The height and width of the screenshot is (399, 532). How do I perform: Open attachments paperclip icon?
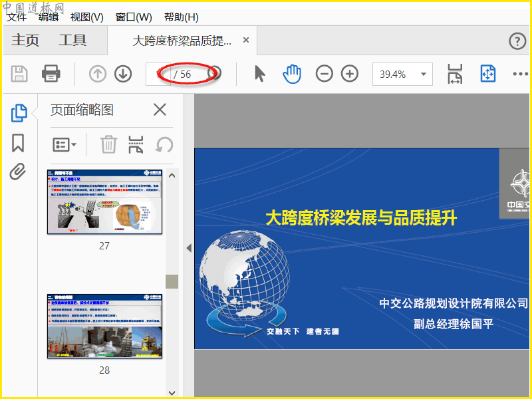(x=18, y=172)
